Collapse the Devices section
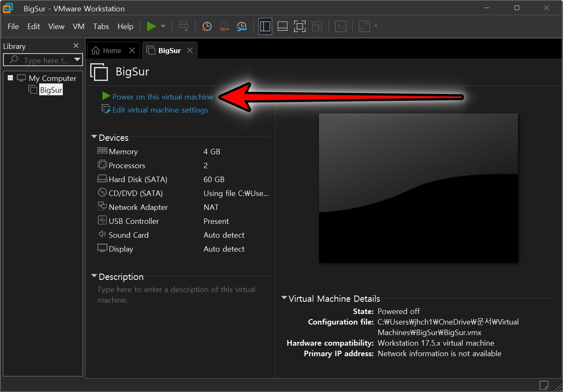This screenshot has width=563, height=392. coord(94,137)
